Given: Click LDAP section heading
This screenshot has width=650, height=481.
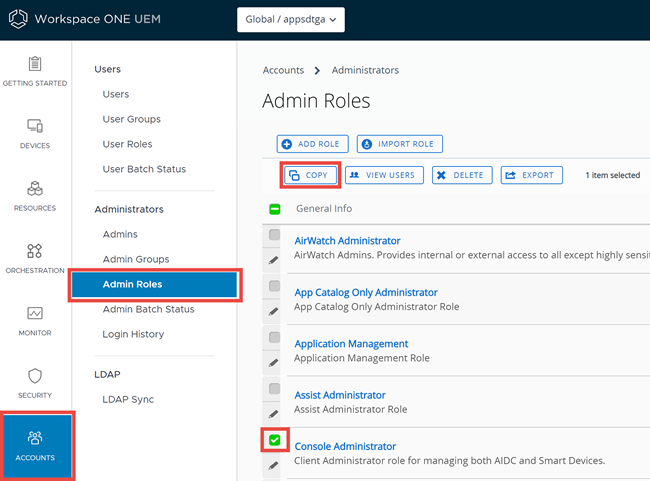Looking at the screenshot, I should pyautogui.click(x=107, y=374).
